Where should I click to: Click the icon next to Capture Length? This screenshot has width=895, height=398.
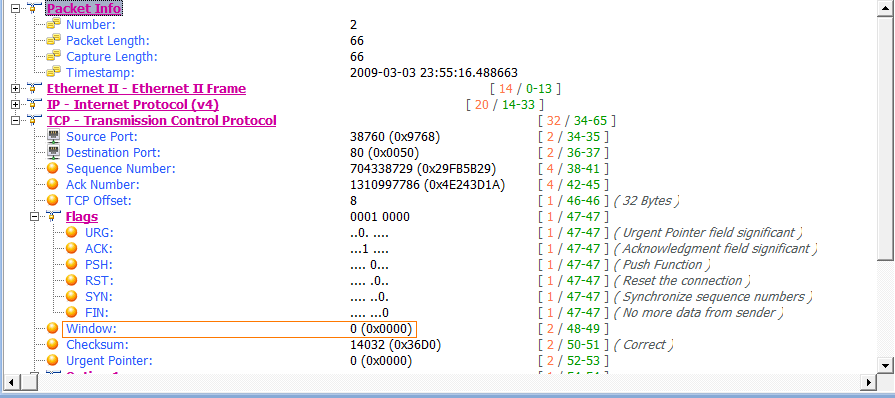(x=54, y=56)
